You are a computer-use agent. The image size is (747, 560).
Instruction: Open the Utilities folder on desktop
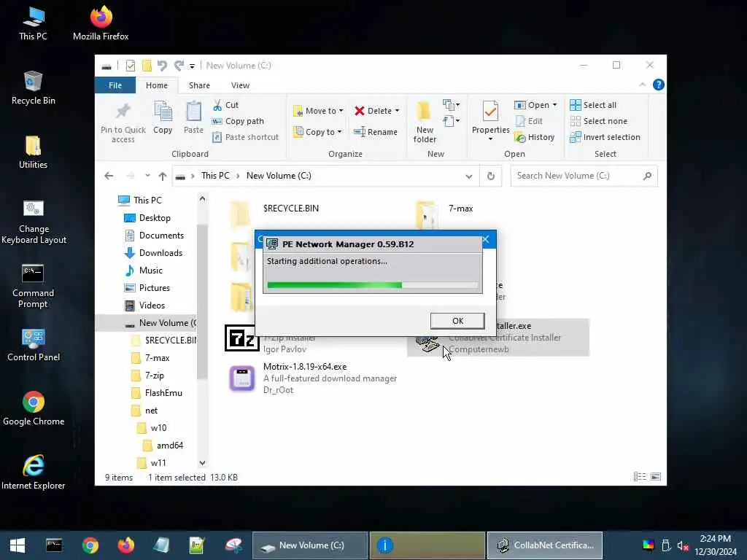33,152
